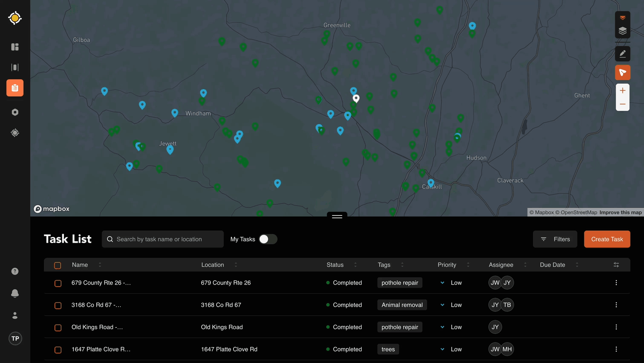Click the column settings icon in table header
Screen dimensions: 644x363
point(616,265)
